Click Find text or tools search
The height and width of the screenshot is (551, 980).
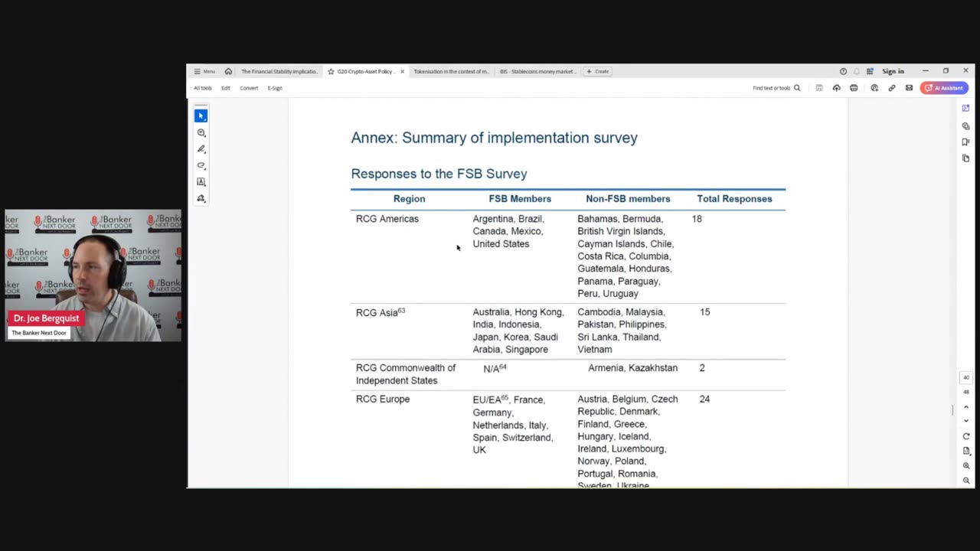pyautogui.click(x=776, y=88)
